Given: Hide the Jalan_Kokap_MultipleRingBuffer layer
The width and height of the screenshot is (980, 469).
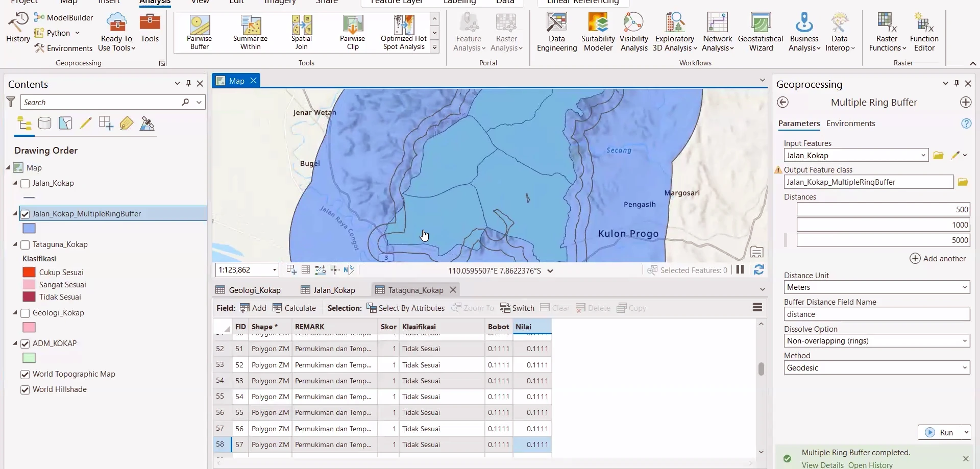Looking at the screenshot, I should click(x=25, y=214).
